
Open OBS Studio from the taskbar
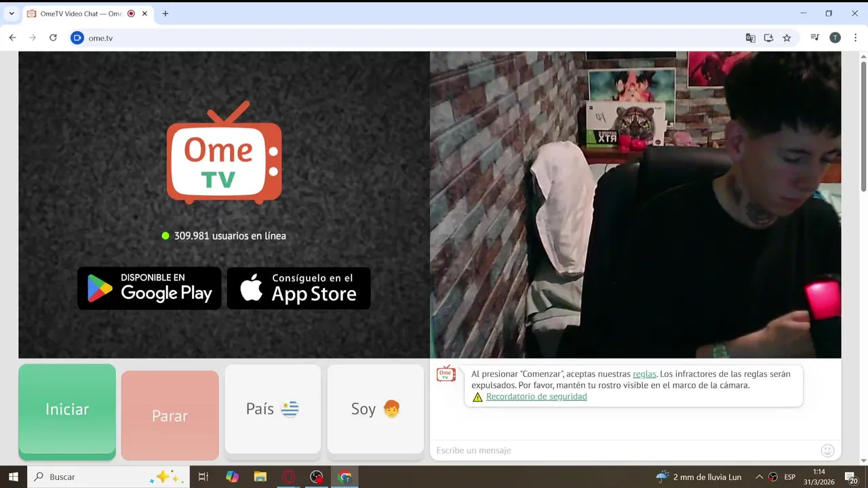pyautogui.click(x=317, y=477)
